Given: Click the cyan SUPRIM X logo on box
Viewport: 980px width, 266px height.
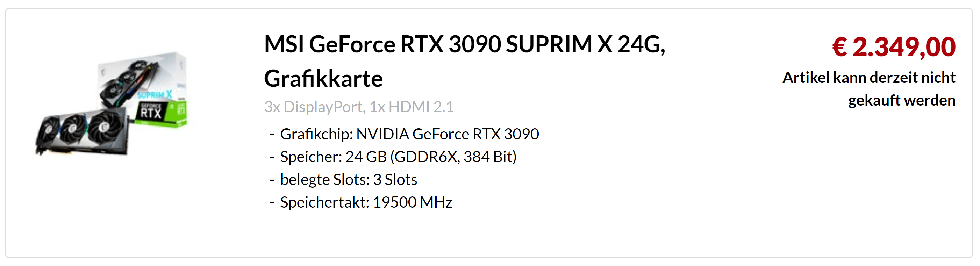Looking at the screenshot, I should pyautogui.click(x=155, y=94).
